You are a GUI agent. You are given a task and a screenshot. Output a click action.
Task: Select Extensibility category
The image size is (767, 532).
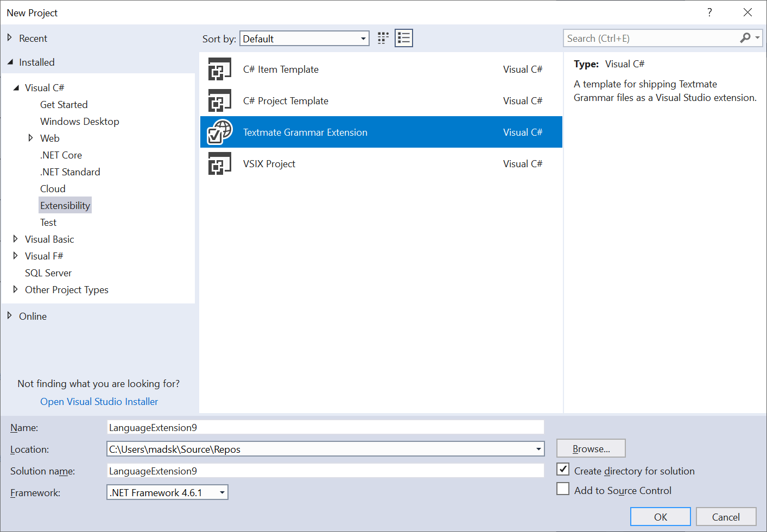click(x=65, y=205)
